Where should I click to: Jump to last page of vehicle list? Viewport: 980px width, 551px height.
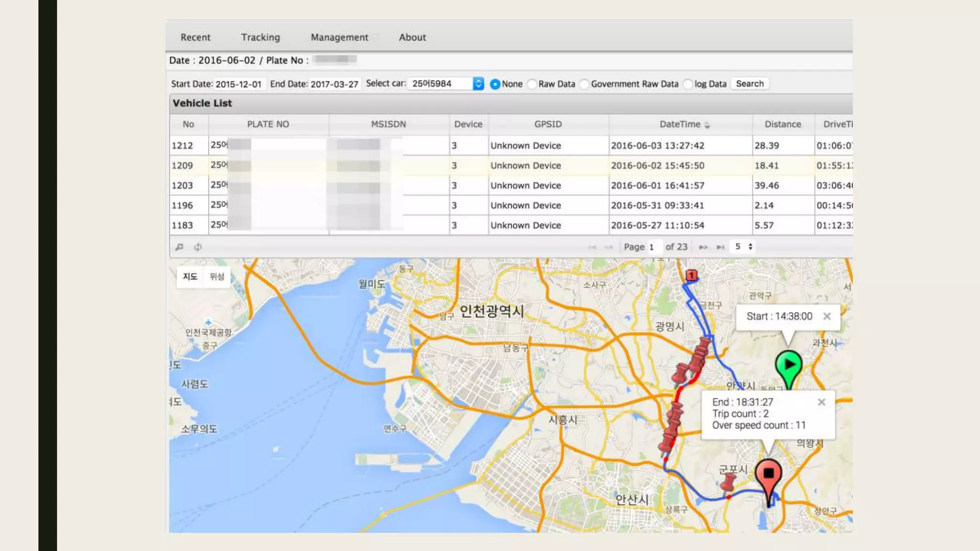pyautogui.click(x=720, y=247)
